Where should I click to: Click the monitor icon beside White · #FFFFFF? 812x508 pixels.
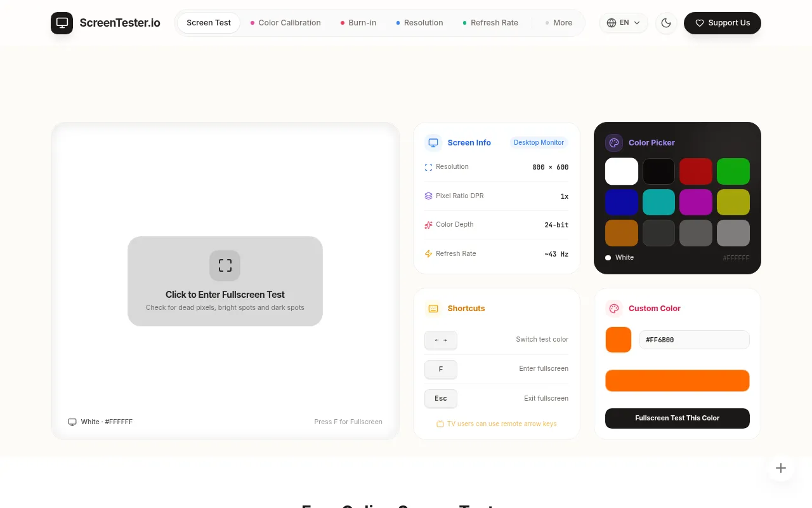click(x=72, y=422)
